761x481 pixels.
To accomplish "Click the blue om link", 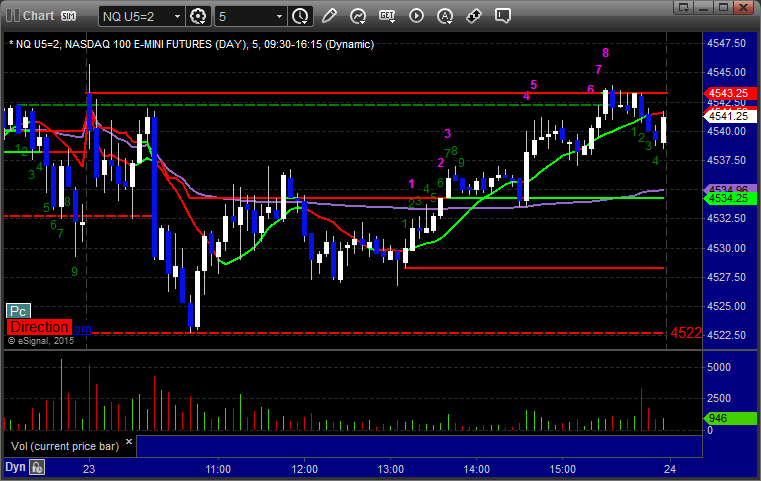I will click(82, 329).
